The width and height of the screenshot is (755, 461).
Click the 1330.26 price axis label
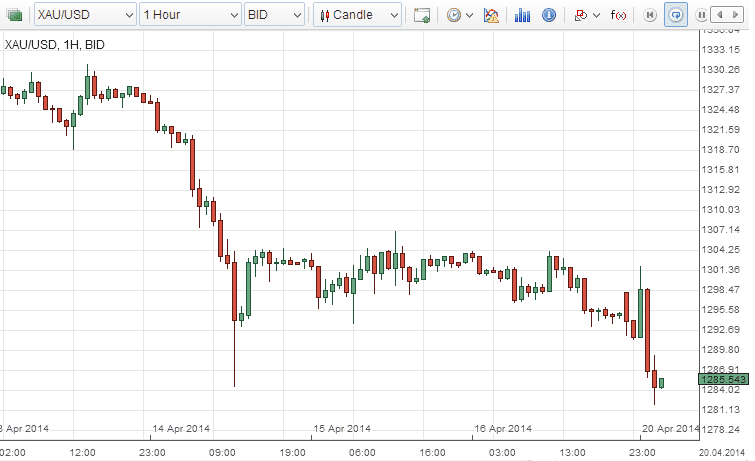pyautogui.click(x=720, y=69)
